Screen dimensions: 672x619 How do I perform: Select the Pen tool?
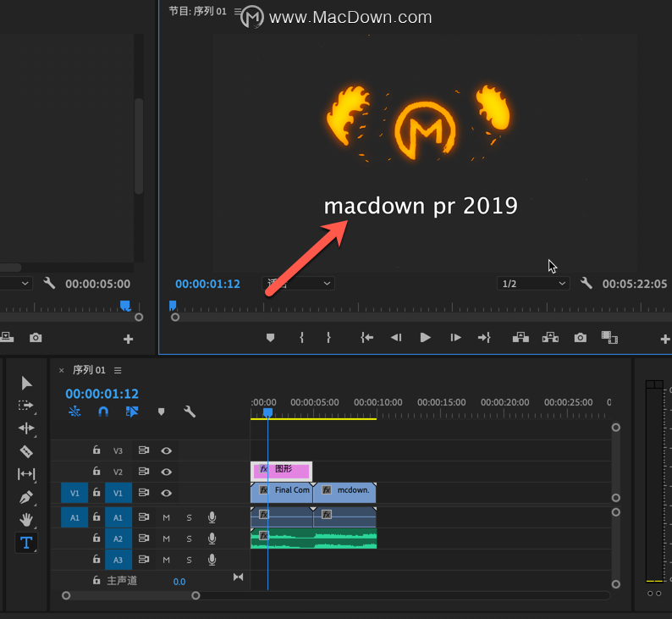pyautogui.click(x=26, y=497)
